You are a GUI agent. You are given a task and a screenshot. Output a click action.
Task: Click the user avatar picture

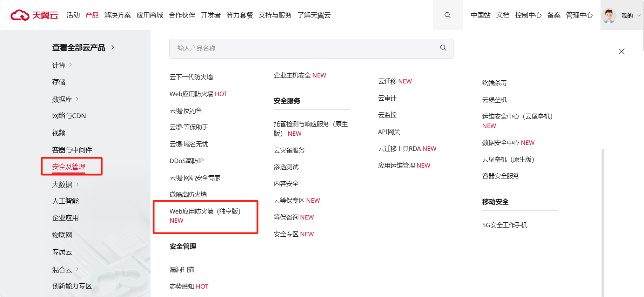click(609, 15)
